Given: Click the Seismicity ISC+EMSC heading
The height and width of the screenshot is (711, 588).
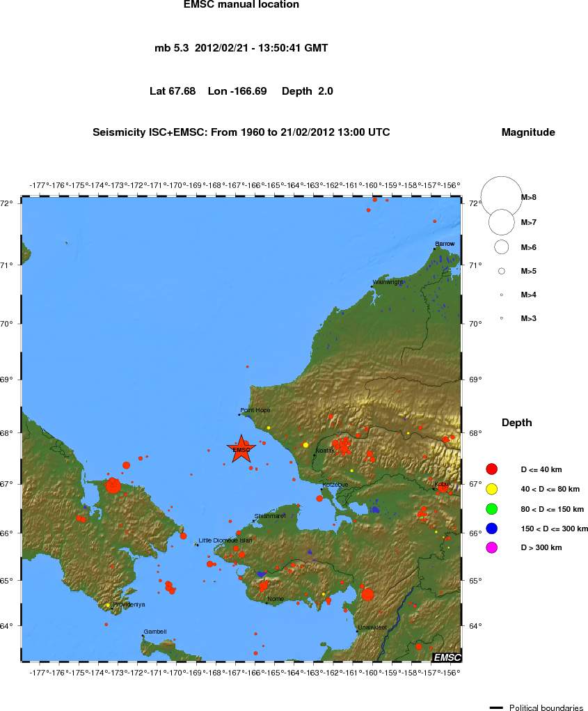Looking at the screenshot, I should click(x=241, y=132).
